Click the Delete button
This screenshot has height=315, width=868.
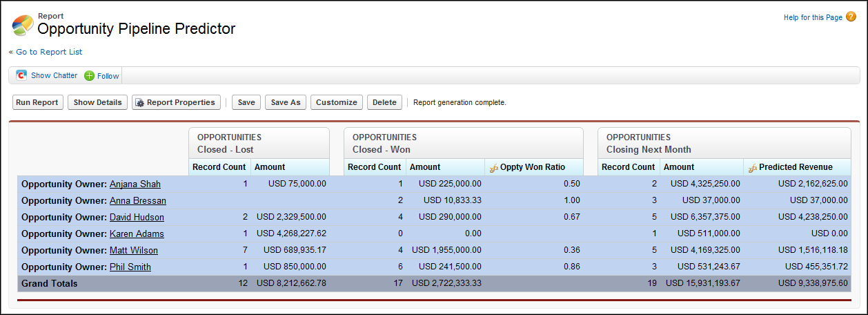[384, 102]
